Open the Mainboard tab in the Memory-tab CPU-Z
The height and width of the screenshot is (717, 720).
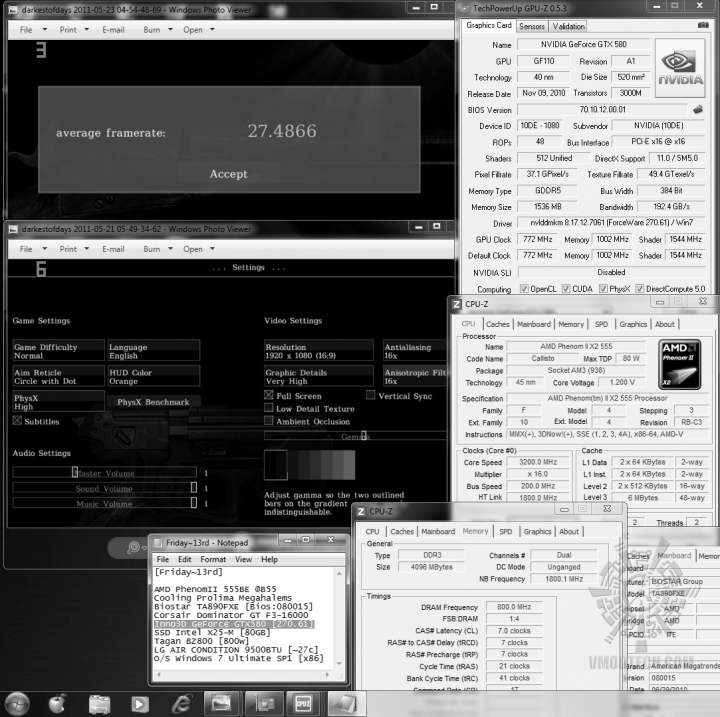(438, 531)
